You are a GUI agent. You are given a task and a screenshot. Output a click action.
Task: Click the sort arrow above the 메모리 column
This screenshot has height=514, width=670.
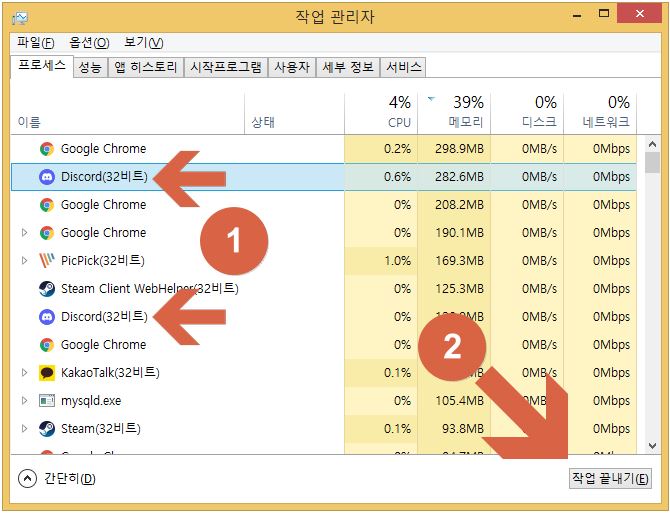[x=431, y=99]
